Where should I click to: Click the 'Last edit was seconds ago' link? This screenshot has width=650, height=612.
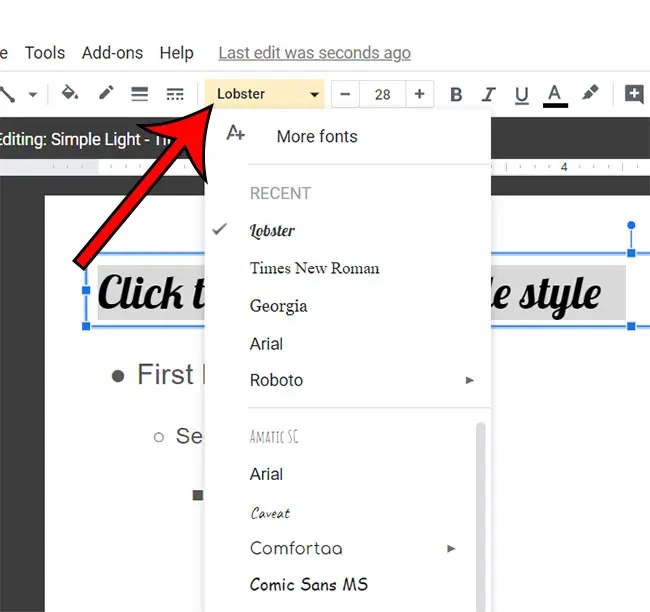(314, 53)
